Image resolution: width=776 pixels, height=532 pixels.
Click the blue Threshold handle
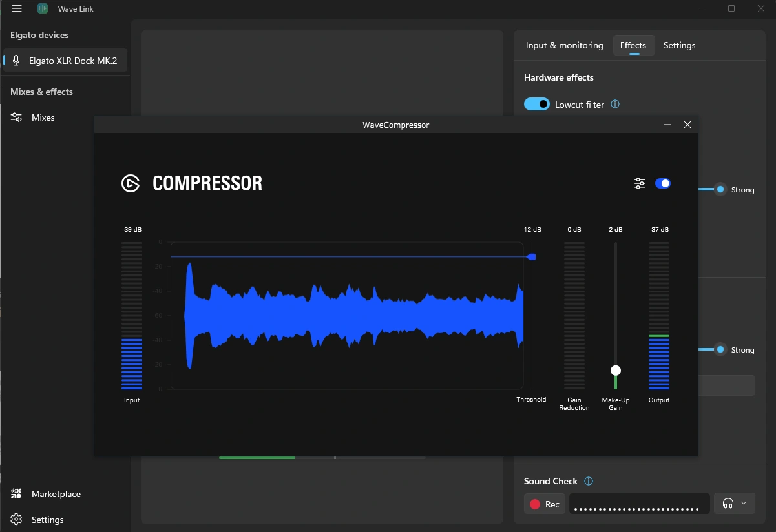531,257
